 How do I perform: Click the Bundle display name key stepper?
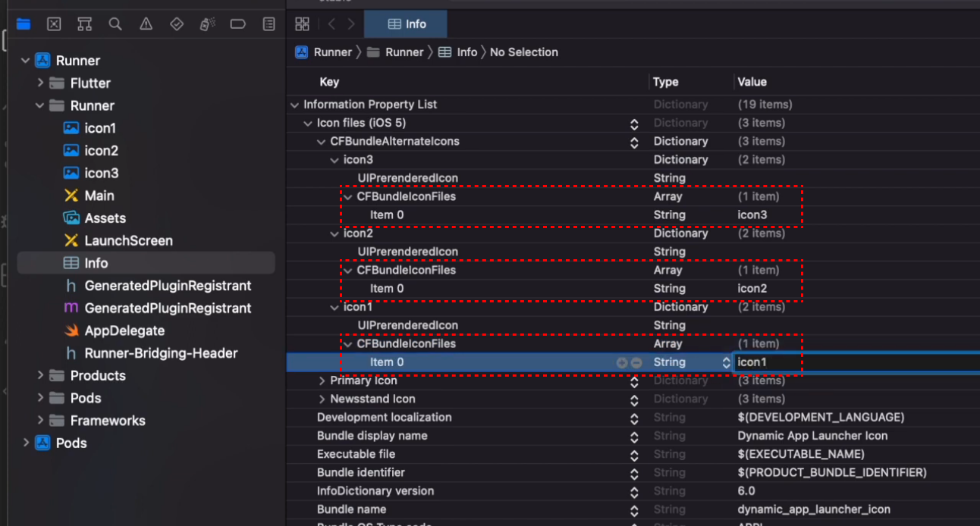634,436
